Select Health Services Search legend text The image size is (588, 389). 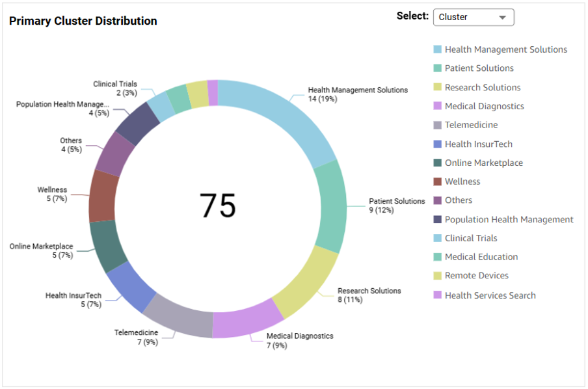[490, 295]
